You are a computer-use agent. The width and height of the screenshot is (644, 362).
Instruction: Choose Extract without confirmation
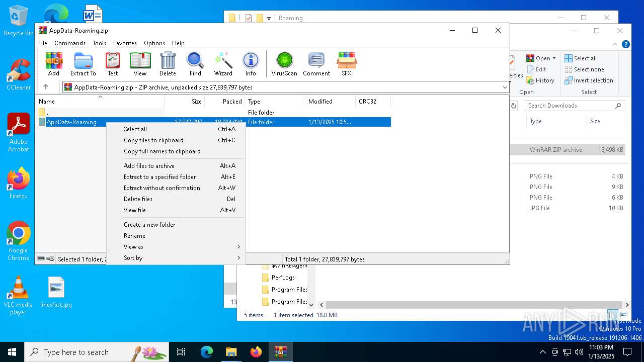tap(176, 188)
